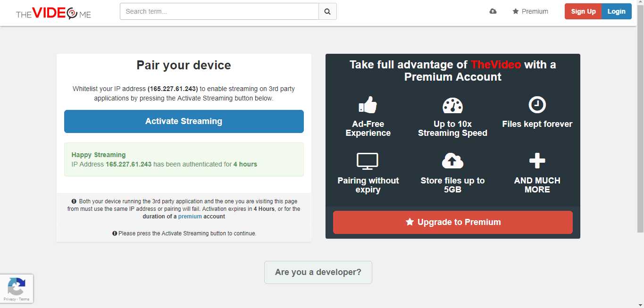Viewport: 644px width, 308px height.
Task: Click the 'Happy Streaming' message text
Action: [x=99, y=155]
